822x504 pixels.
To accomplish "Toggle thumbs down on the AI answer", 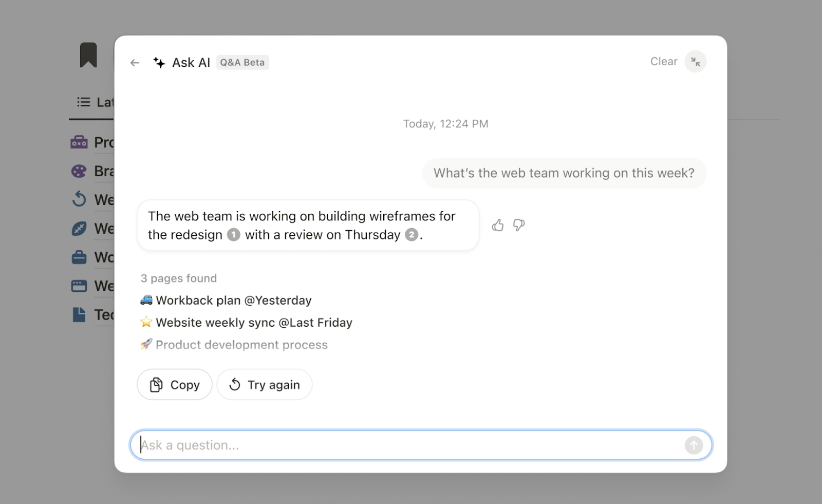I will coord(518,225).
